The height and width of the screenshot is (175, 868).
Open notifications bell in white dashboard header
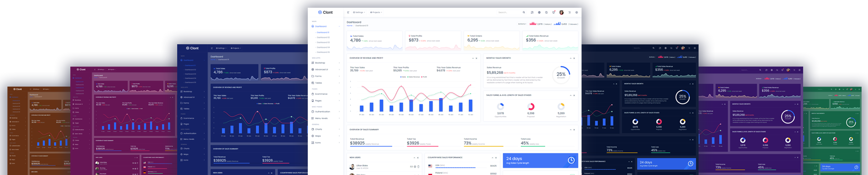click(553, 12)
